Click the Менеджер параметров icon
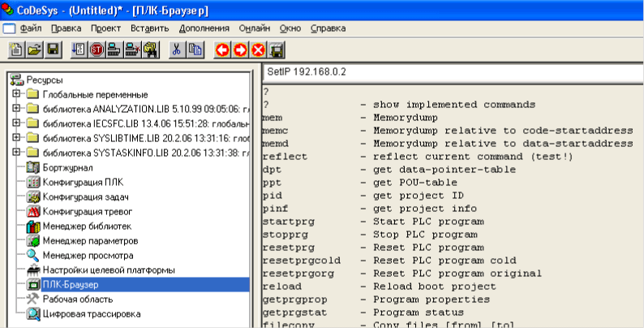Screen dimensions: 644x328 (33, 241)
